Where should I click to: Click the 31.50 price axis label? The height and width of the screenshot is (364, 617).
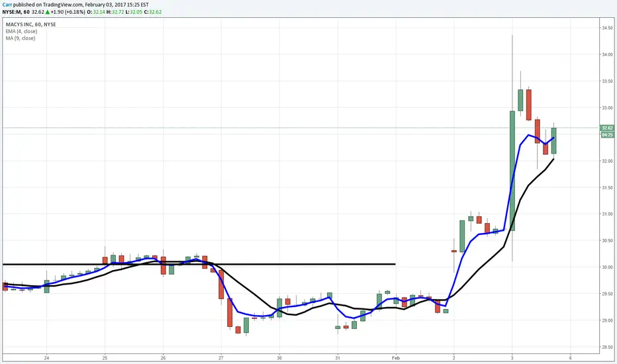(x=607, y=188)
